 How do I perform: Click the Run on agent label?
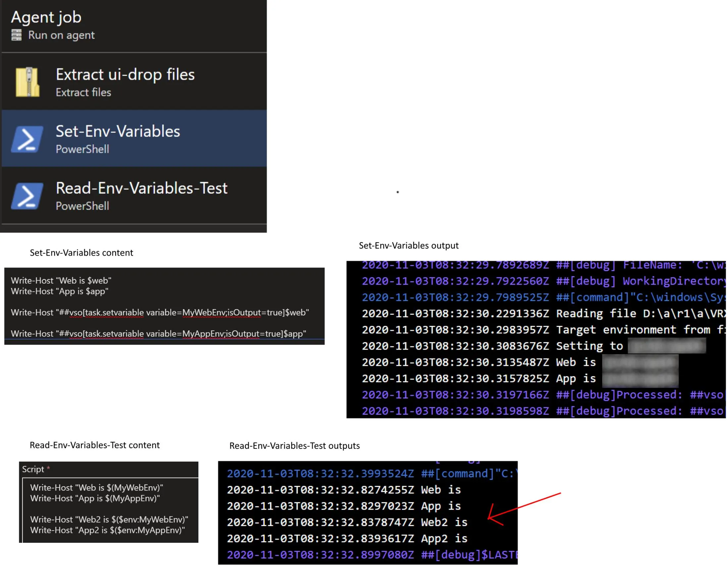tap(61, 35)
